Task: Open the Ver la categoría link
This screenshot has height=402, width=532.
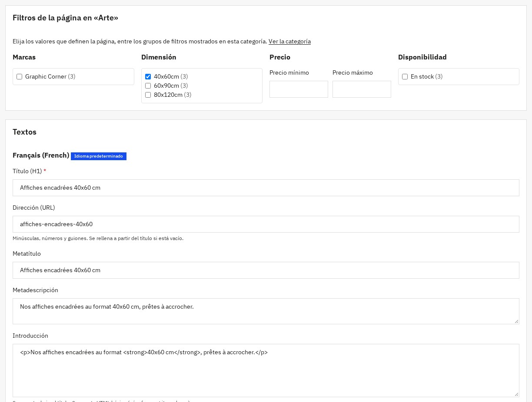Action: [x=289, y=42]
